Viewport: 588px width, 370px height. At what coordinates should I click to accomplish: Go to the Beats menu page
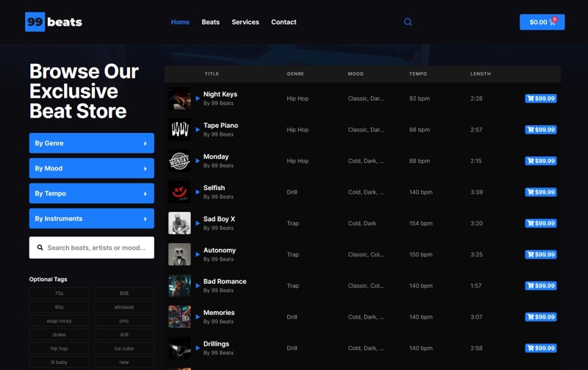click(210, 22)
